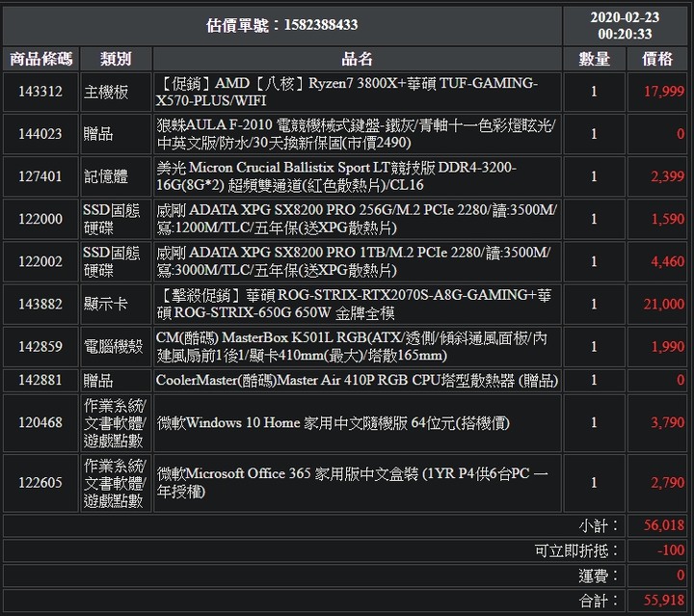
Task: Select product code 122000
Action: [40, 219]
